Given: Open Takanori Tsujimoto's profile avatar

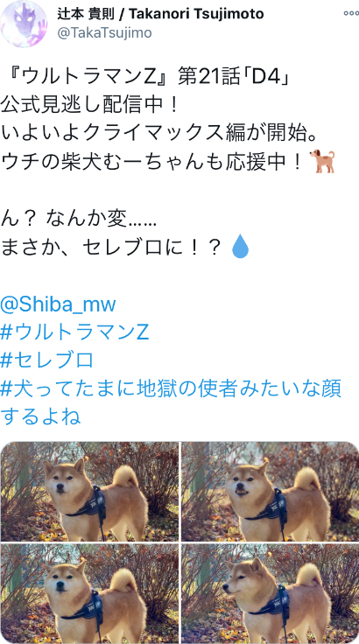Looking at the screenshot, I should coord(24,24).
